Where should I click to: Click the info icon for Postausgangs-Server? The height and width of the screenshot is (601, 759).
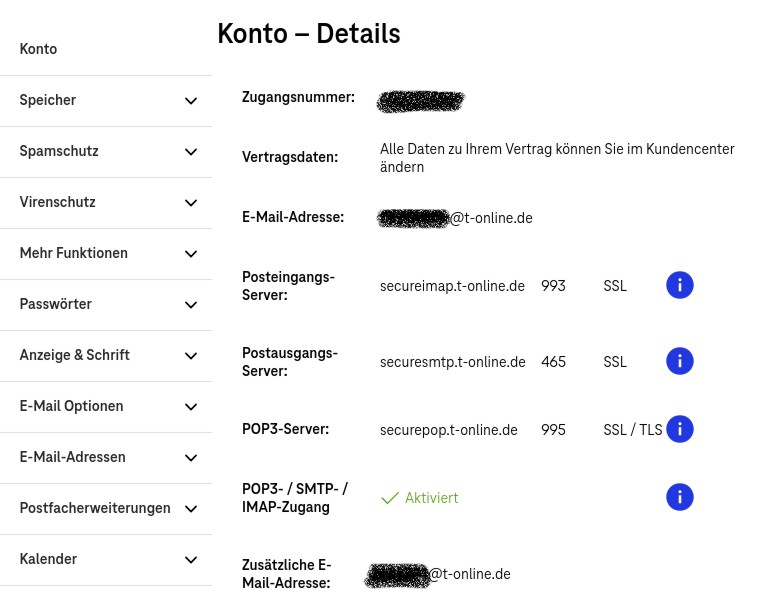tap(680, 361)
